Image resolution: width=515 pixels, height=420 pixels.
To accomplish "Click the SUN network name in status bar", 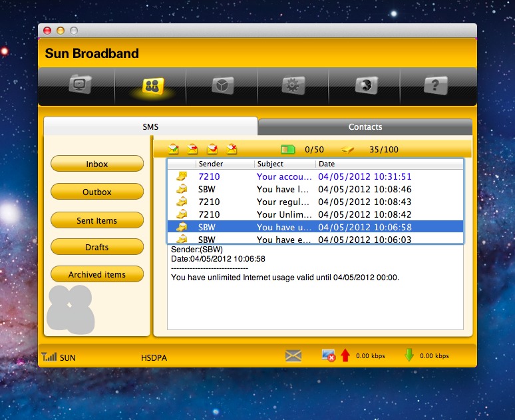I will click(x=68, y=357).
